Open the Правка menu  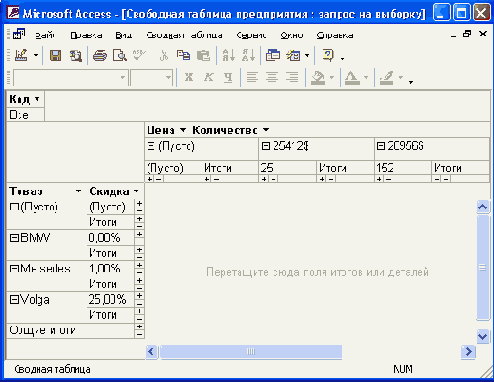click(x=86, y=35)
